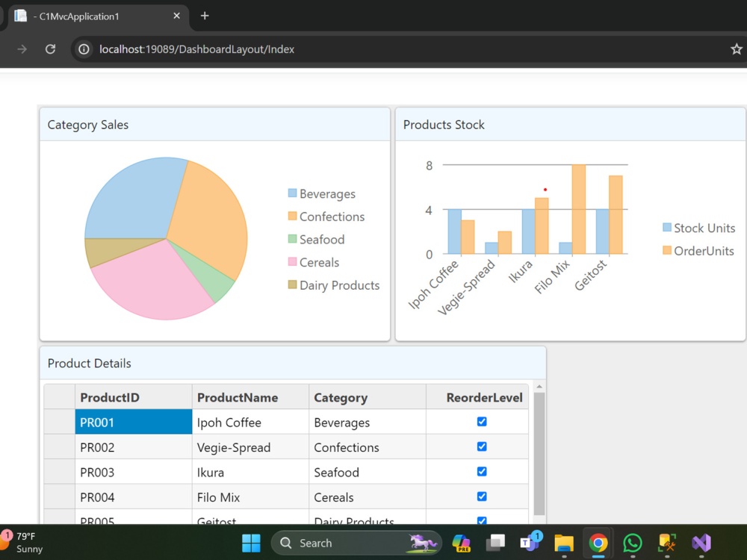Select the Filo Mix product name cell
The height and width of the screenshot is (560, 747).
(250, 497)
